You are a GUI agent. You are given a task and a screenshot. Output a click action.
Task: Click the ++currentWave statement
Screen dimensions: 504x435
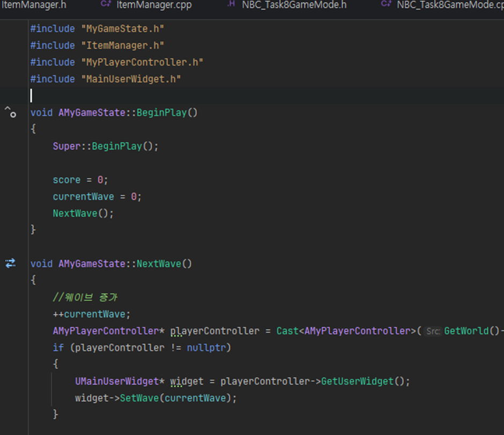click(x=92, y=314)
